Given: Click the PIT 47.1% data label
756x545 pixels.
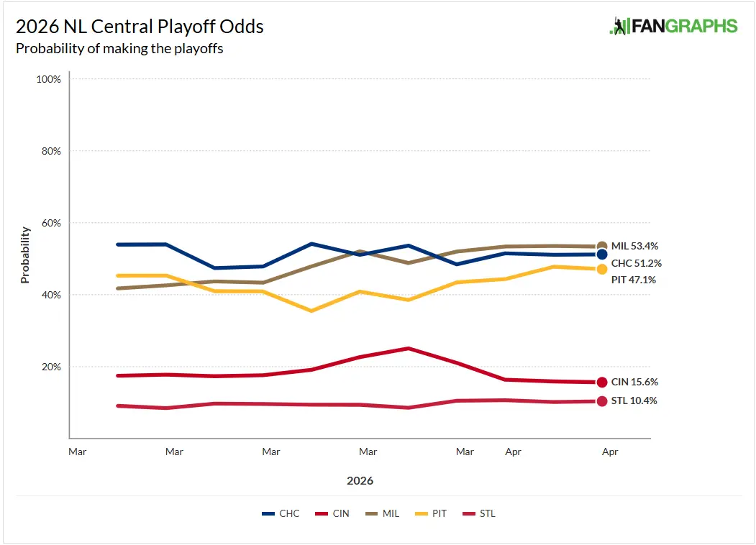Looking at the screenshot, I should tap(634, 280).
